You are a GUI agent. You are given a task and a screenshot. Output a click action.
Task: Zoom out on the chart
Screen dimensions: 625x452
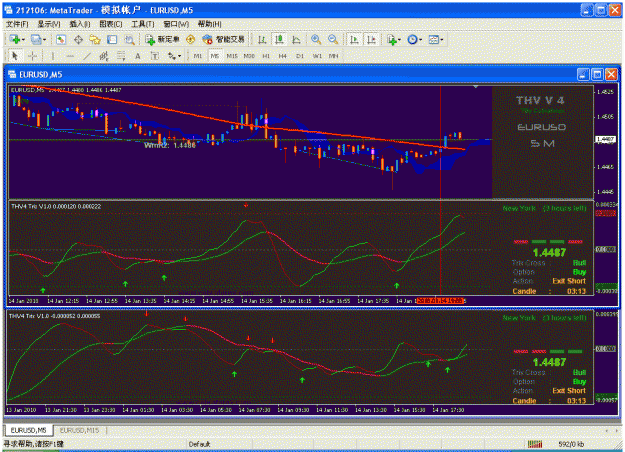(x=333, y=39)
